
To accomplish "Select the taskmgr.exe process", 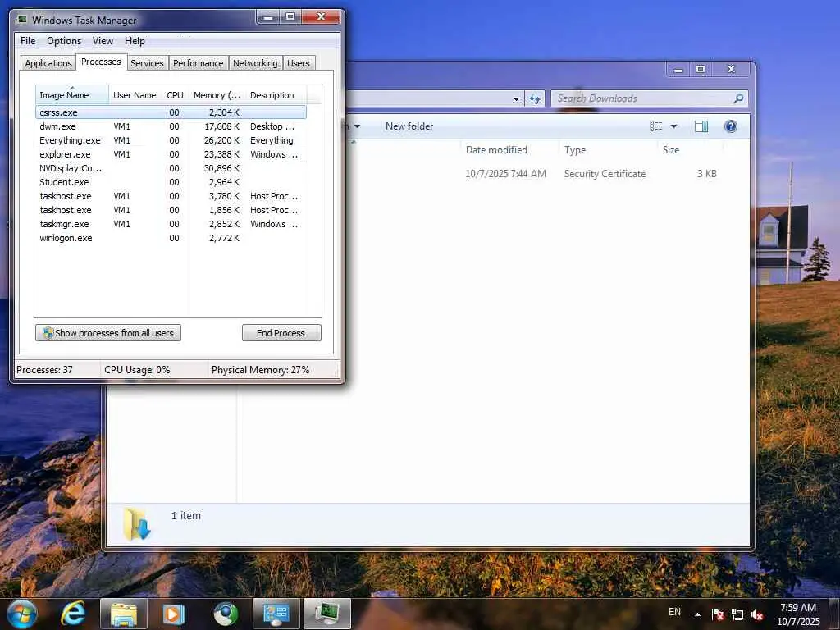I will (171, 224).
